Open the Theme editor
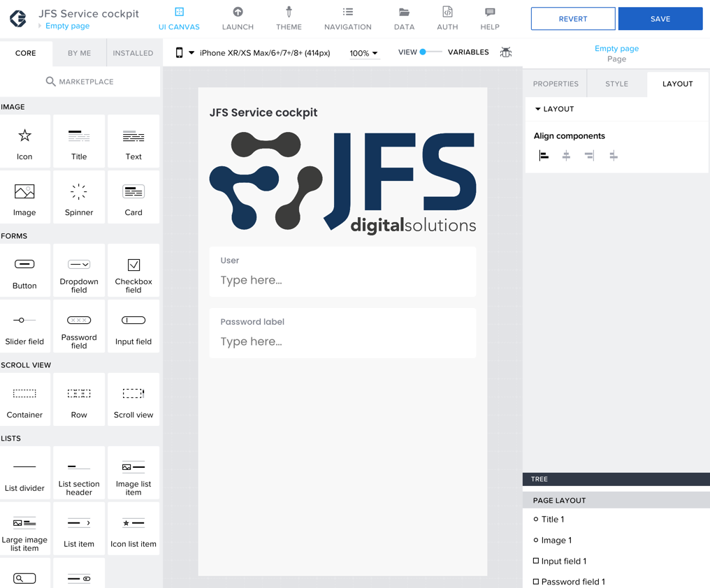Screen dimensions: 710x588 (x=289, y=19)
